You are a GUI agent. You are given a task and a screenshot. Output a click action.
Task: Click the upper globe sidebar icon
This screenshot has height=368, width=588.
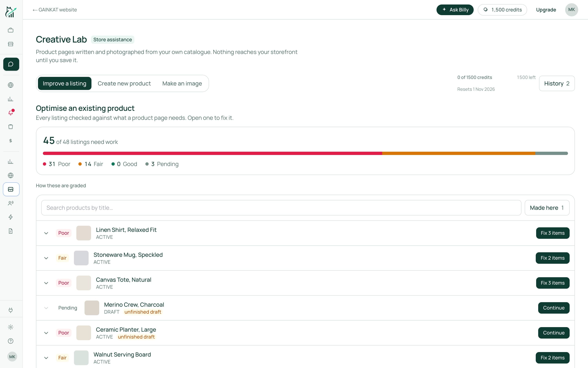(11, 85)
